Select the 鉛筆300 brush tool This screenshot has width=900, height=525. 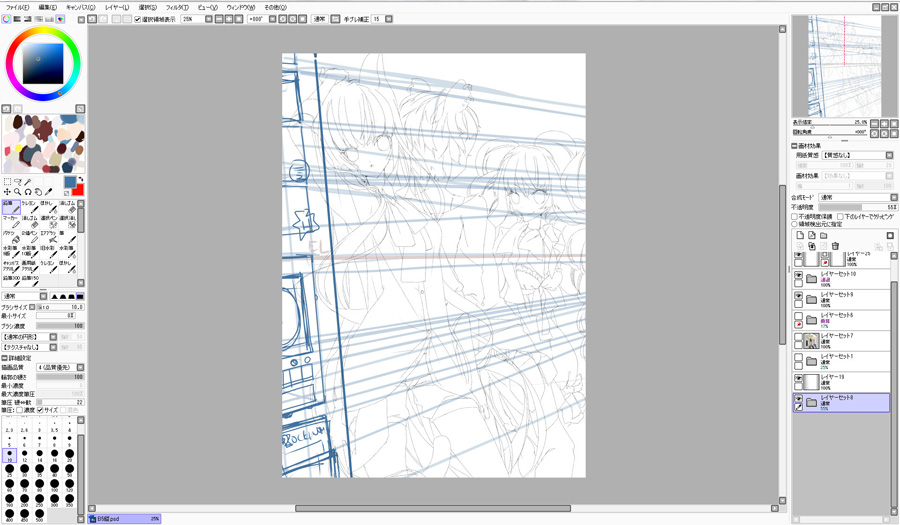point(11,281)
